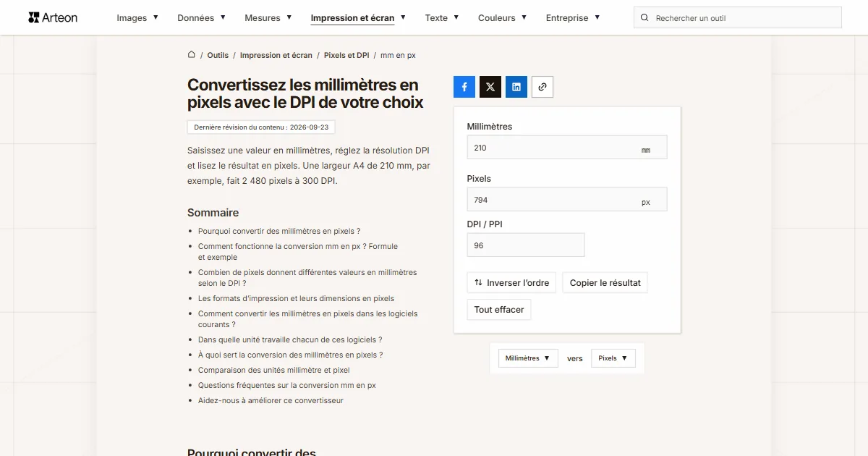
Task: Open the Impression et écran menu
Action: (x=358, y=18)
